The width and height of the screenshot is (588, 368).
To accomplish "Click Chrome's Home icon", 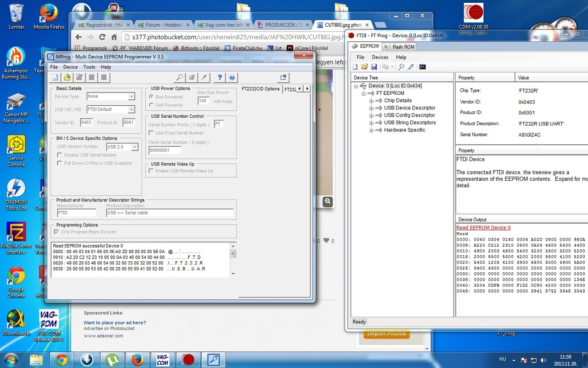I will (x=114, y=37).
